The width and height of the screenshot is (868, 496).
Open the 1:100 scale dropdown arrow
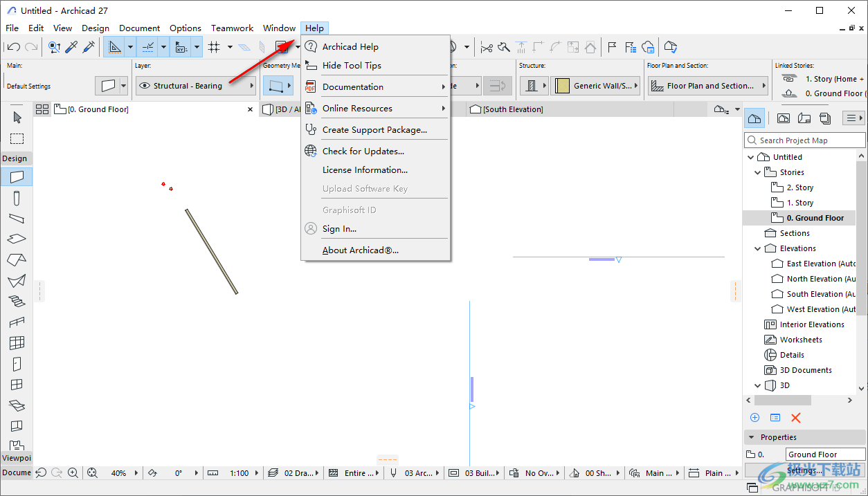tap(257, 473)
